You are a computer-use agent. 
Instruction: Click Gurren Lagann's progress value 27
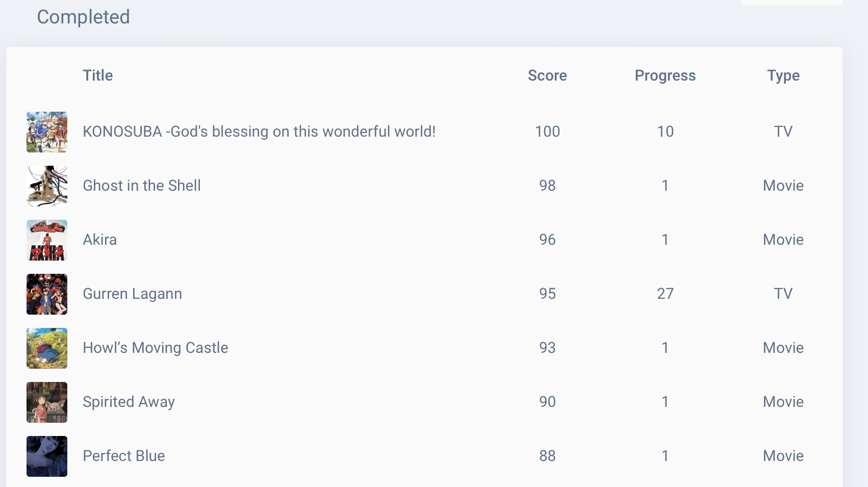(665, 294)
